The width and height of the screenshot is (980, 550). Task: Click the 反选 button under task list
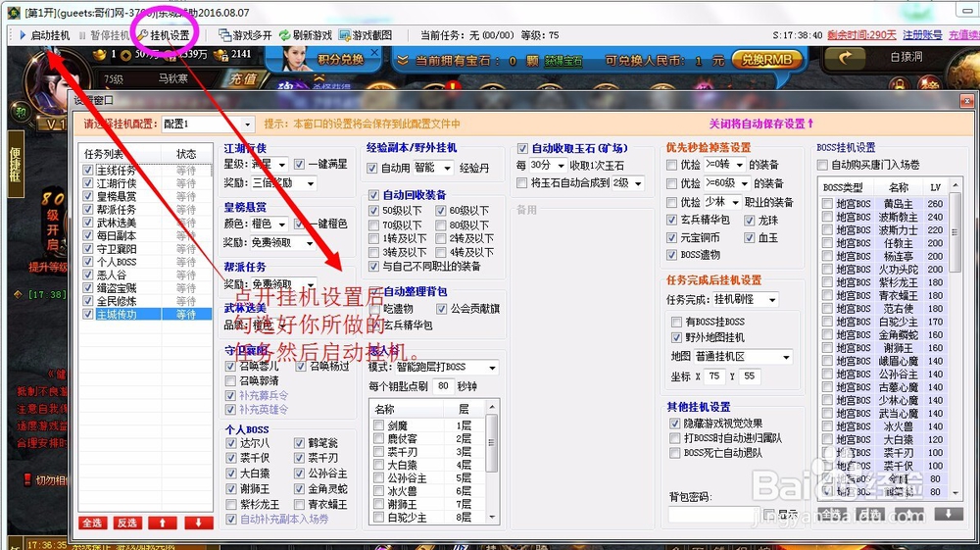127,523
